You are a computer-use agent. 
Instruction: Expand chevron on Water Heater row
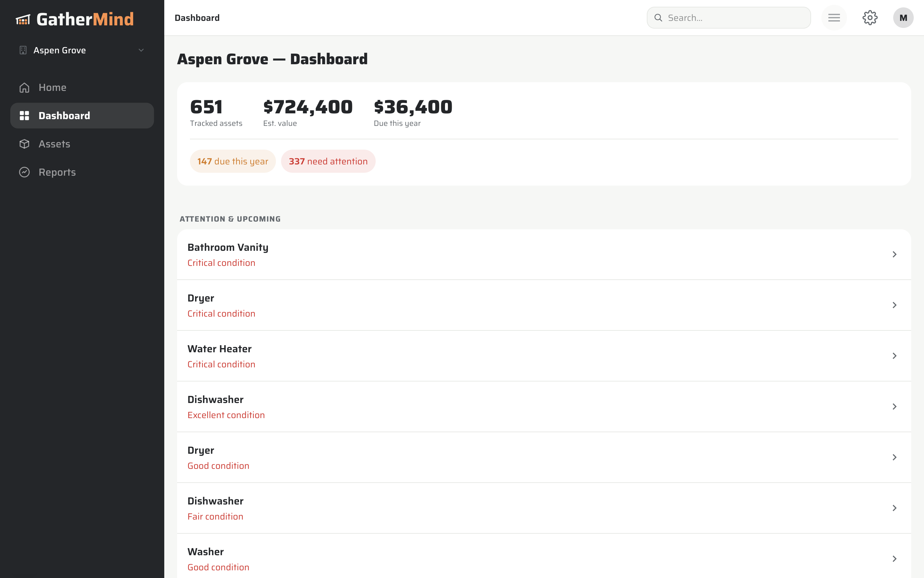894,356
